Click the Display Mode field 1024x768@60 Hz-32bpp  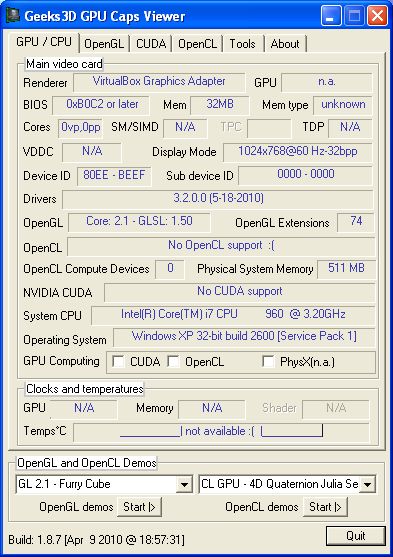(298, 152)
